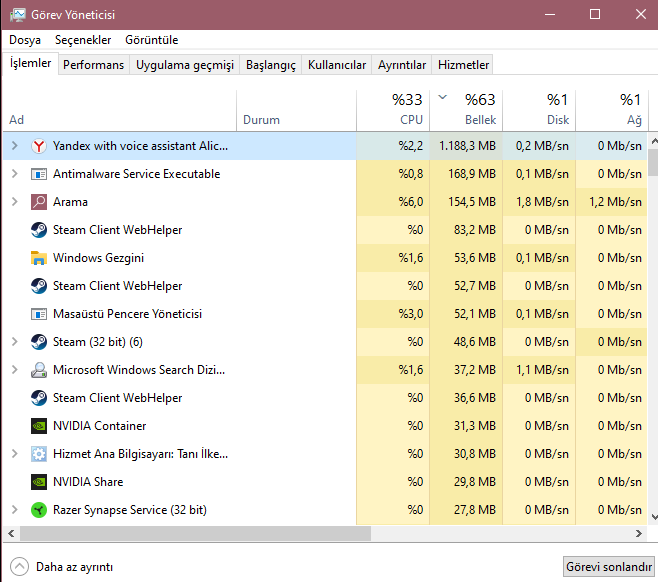This screenshot has height=582, width=658.
Task: Click the 1,2 Mb/sn network value
Action: [x=615, y=202]
